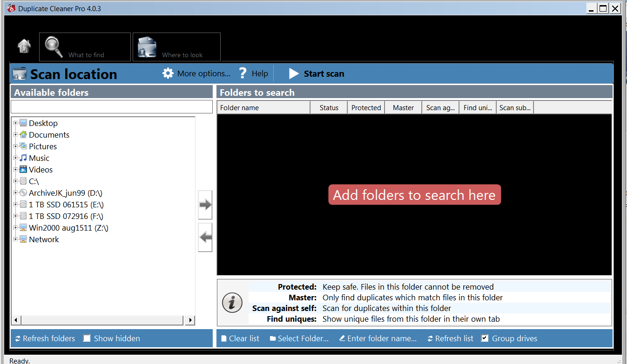Click the left arrow to remove folder
The width and height of the screenshot is (627, 364).
point(205,237)
